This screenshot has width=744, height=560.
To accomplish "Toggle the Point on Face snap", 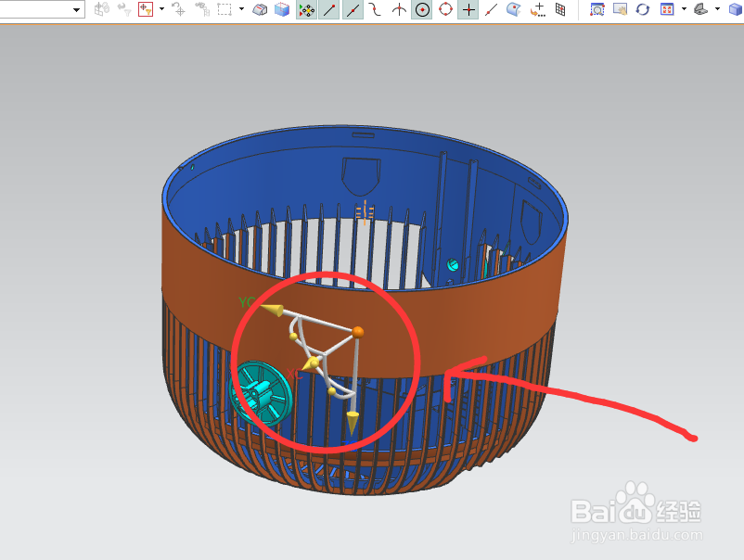I will point(514,9).
